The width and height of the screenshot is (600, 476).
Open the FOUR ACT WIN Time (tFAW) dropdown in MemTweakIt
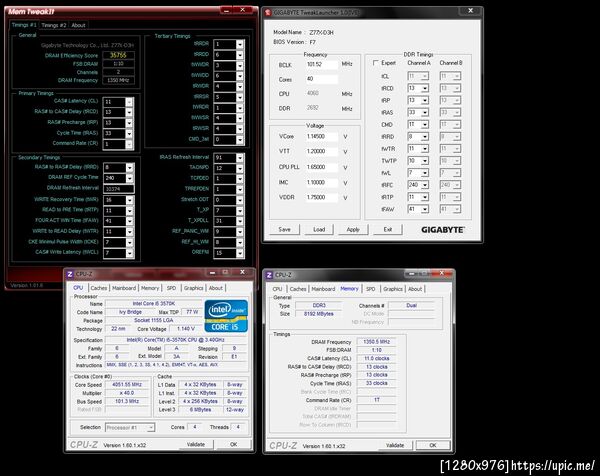(130, 221)
